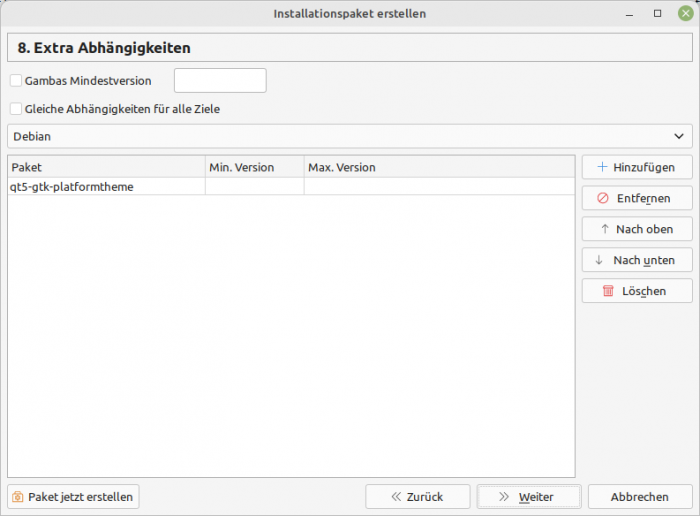Click the package icon on Paket jetzt erstellen
Image resolution: width=700 pixels, height=516 pixels.
point(18,497)
